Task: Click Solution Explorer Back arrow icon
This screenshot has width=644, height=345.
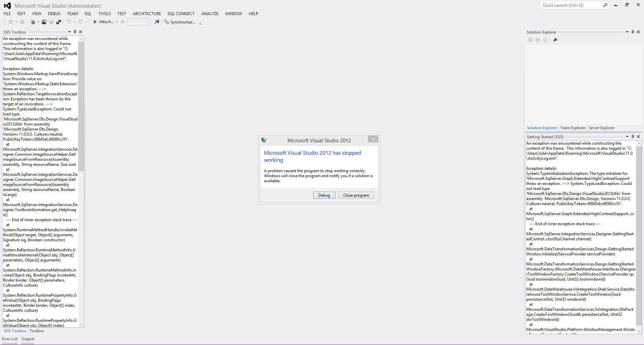Action: [530, 40]
